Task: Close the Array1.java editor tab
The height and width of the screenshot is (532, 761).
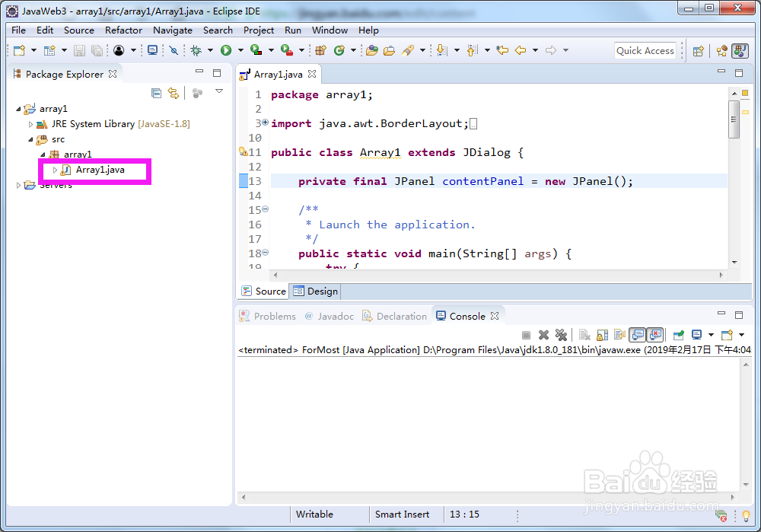Action: click(312, 74)
